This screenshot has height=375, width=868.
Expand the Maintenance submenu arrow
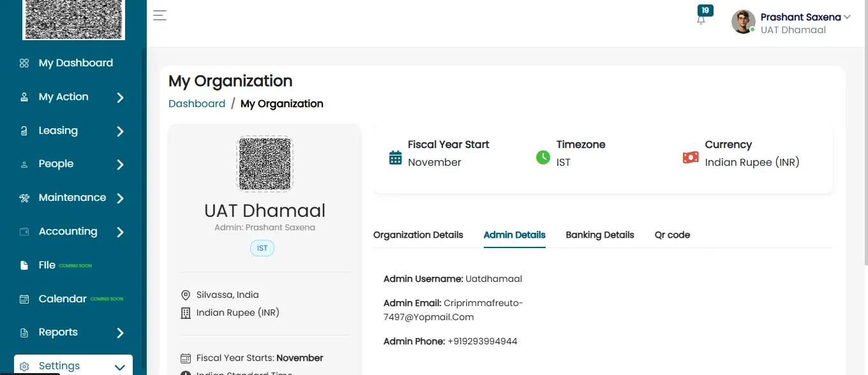point(120,198)
